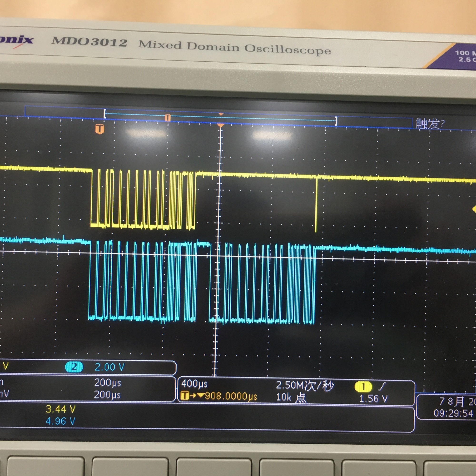The width and height of the screenshot is (476, 476).
Task: Click the horizontal white cursor line
Action: pos(238,256)
